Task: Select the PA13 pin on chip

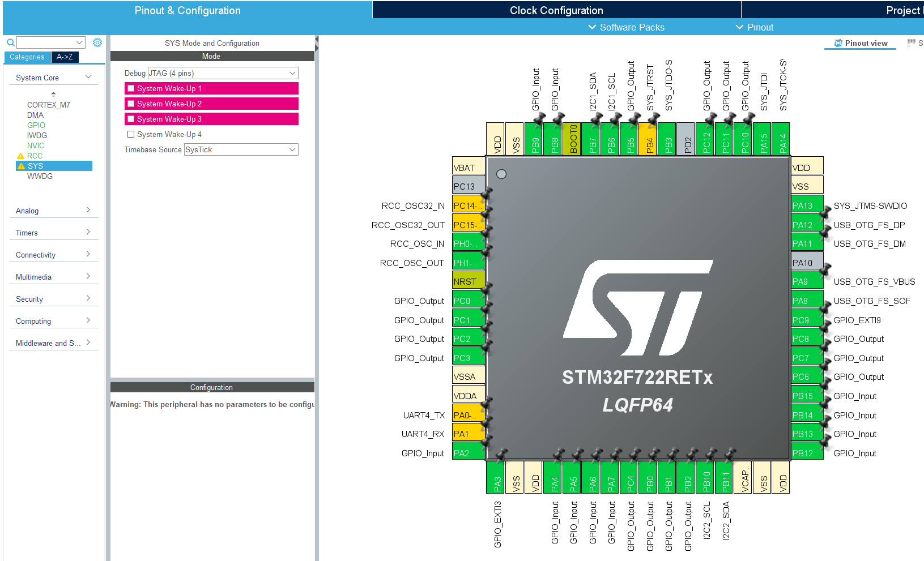Action: pyautogui.click(x=807, y=205)
